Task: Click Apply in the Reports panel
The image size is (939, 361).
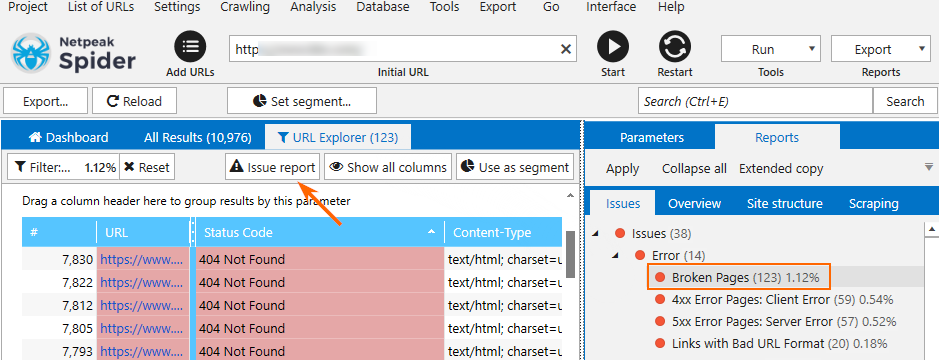Action: 623,169
